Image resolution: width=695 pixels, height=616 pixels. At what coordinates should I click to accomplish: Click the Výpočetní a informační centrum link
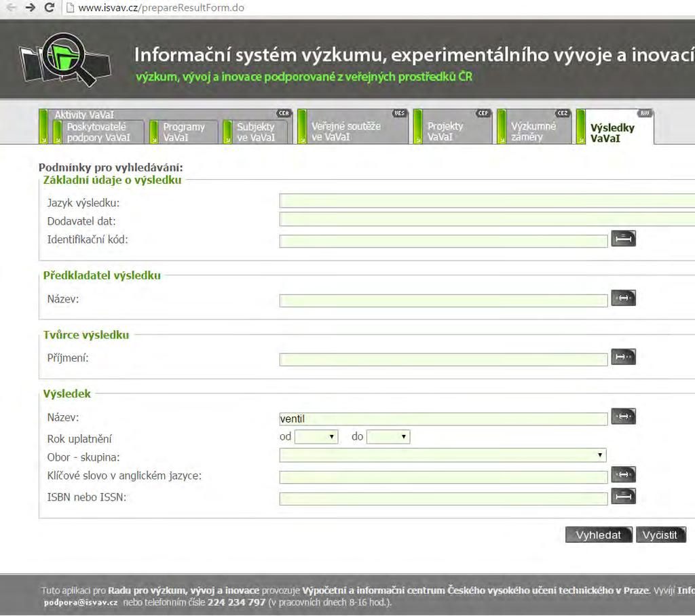tap(476, 590)
